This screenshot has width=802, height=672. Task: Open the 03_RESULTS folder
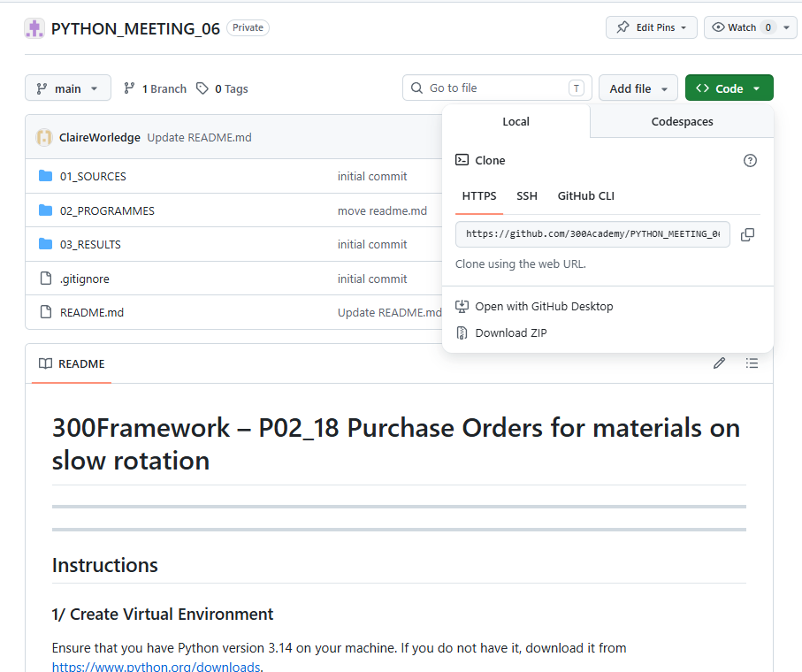(x=90, y=244)
